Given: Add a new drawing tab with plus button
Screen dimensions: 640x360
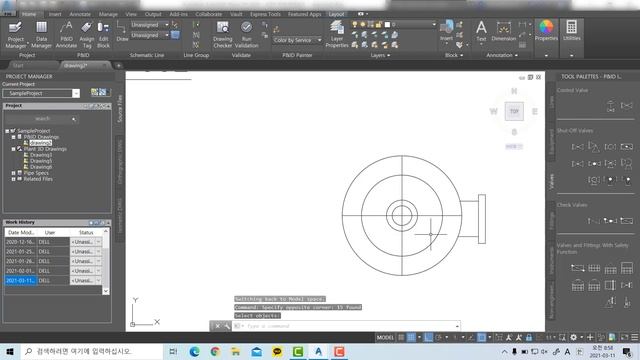Looking at the screenshot, I should pyautogui.click(x=118, y=65).
